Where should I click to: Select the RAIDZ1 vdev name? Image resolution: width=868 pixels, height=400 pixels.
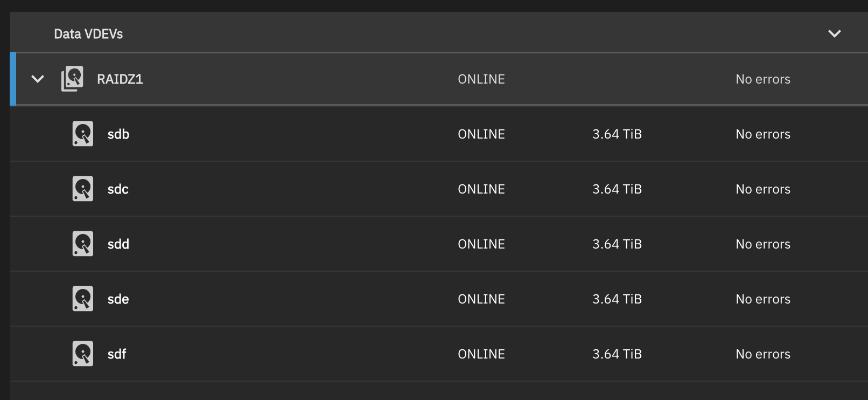[120, 79]
